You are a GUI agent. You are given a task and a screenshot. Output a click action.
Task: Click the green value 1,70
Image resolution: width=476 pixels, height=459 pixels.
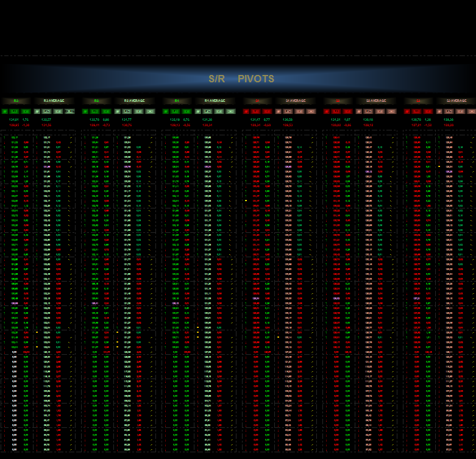point(26,119)
